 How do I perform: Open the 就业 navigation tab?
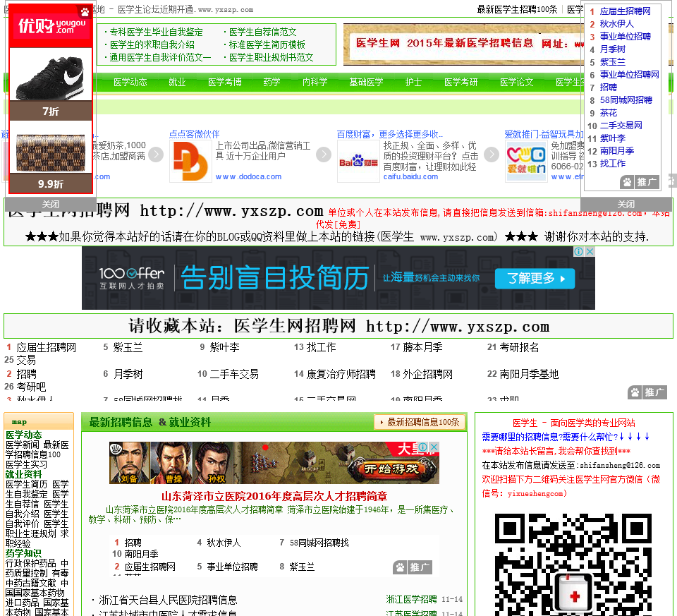coord(177,82)
